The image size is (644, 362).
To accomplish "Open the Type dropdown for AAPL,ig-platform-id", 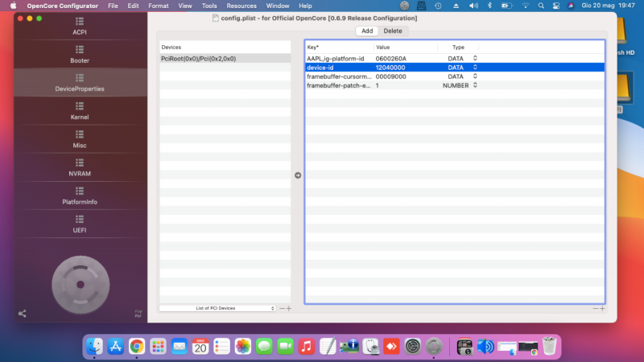I will pos(474,59).
